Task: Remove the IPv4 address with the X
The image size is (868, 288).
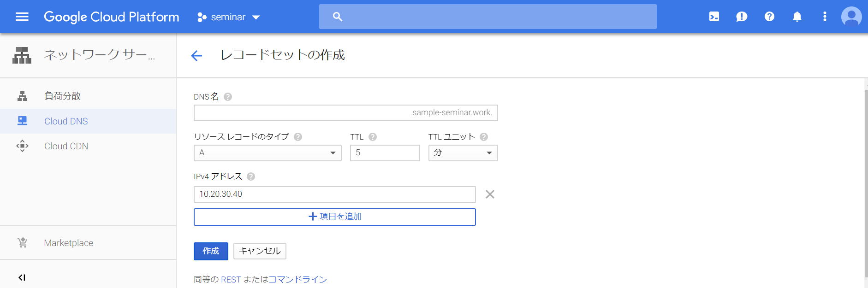Action: point(490,194)
